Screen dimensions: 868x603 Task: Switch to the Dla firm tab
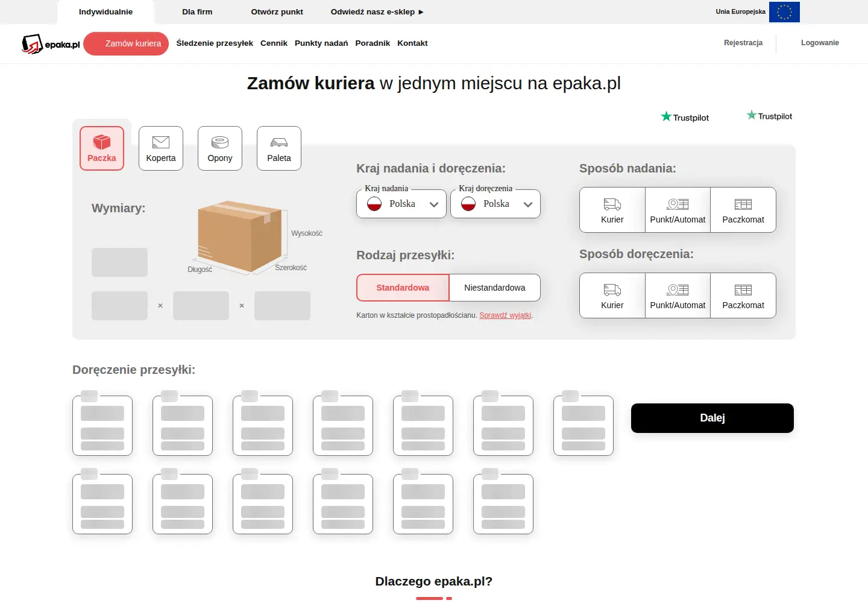[x=197, y=12]
